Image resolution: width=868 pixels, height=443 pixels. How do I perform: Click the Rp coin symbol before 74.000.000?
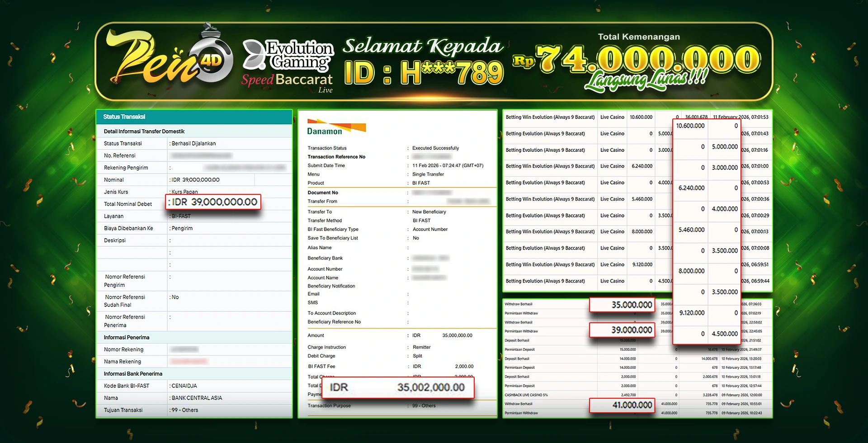(x=523, y=61)
